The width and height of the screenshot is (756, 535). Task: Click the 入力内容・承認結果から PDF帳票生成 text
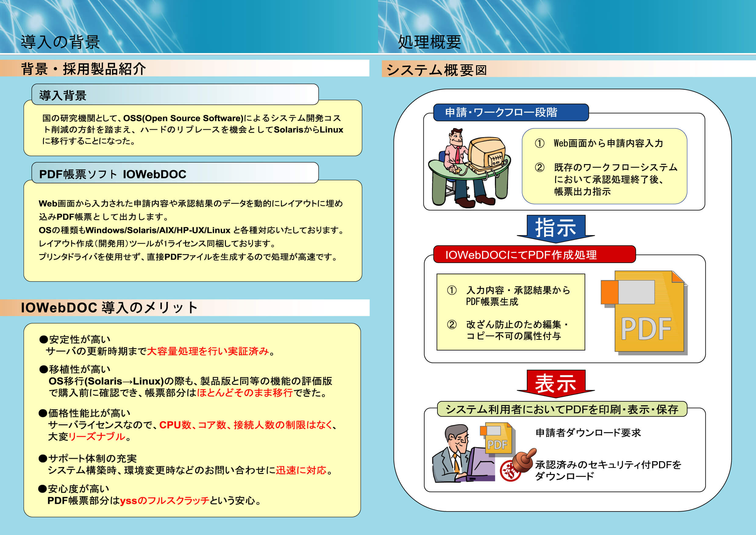tap(518, 296)
